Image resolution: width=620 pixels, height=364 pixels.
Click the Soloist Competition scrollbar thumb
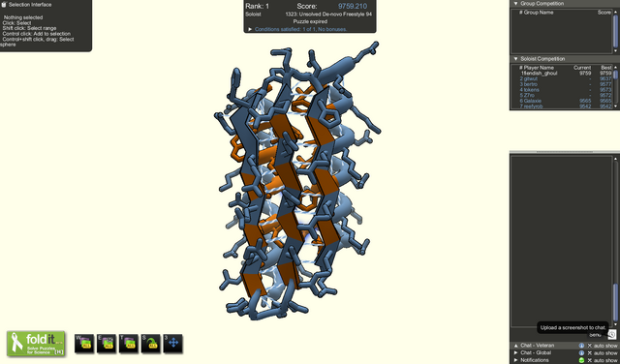click(615, 75)
